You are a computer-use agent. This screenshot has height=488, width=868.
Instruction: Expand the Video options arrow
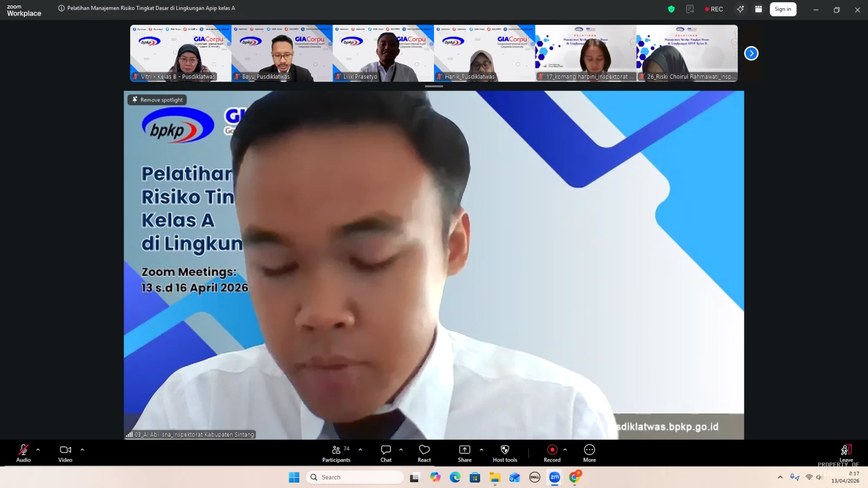[x=82, y=450]
